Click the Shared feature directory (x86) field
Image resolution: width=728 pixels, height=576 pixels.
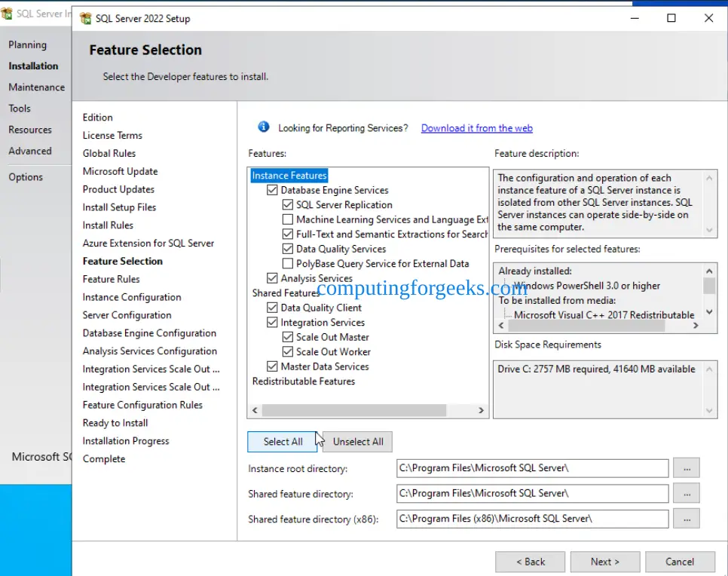(x=532, y=519)
